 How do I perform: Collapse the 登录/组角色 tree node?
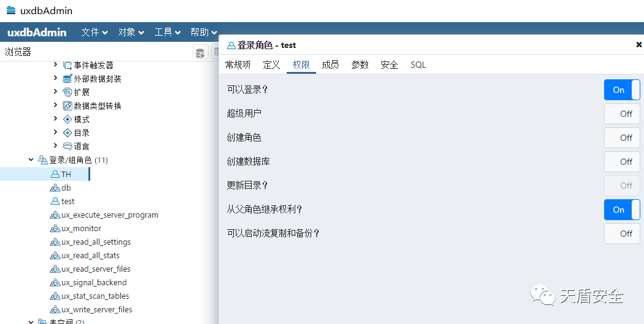[x=31, y=160]
